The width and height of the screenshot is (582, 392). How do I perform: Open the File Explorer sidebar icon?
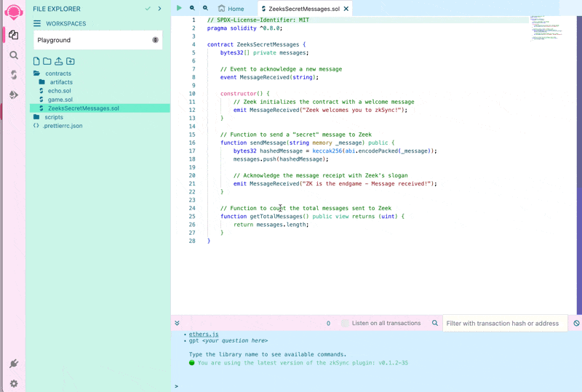(14, 35)
